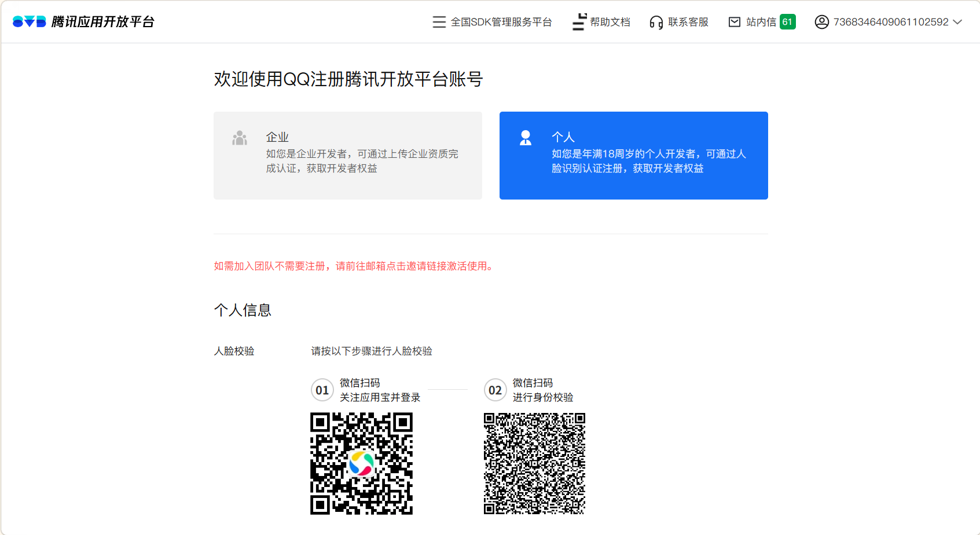Click the step 01 应用宝 QR code
Image resolution: width=980 pixels, height=535 pixels.
coord(361,463)
